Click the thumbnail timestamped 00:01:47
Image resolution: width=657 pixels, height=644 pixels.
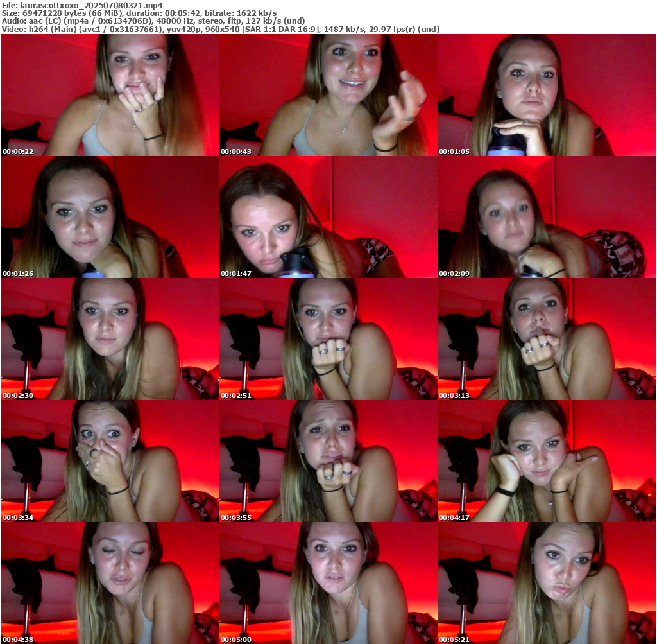tap(328, 217)
